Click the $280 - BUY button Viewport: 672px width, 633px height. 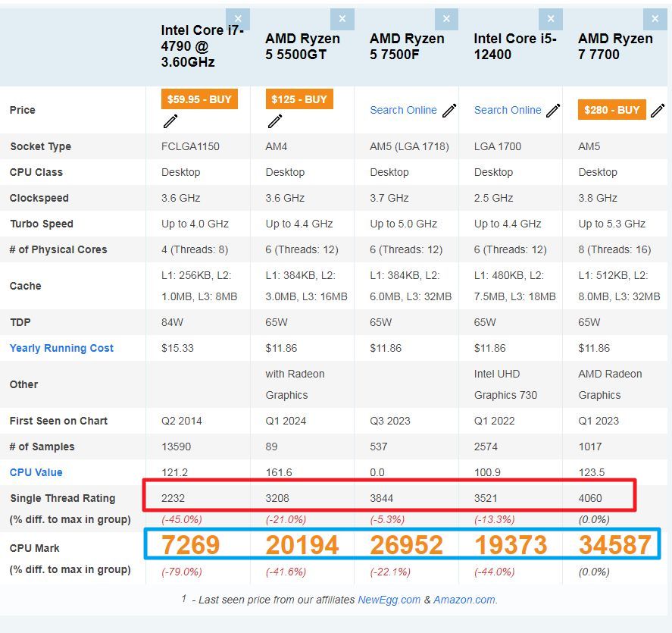[612, 110]
